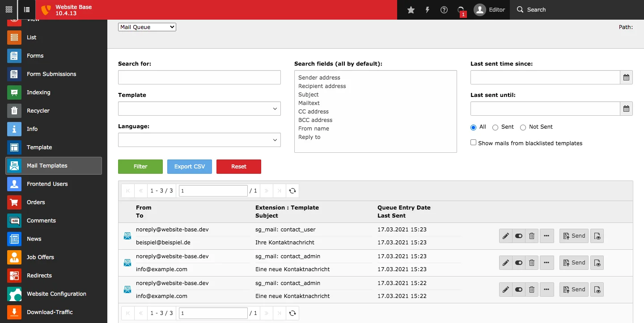Enable Show mails from blacklisted templates
This screenshot has width=644, height=323.
[x=473, y=143]
